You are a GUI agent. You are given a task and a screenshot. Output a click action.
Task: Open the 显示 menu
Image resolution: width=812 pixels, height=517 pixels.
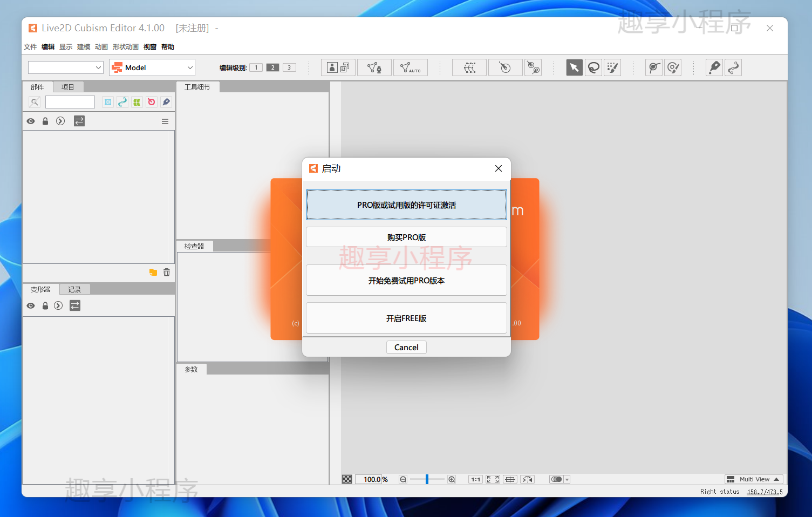[66, 47]
